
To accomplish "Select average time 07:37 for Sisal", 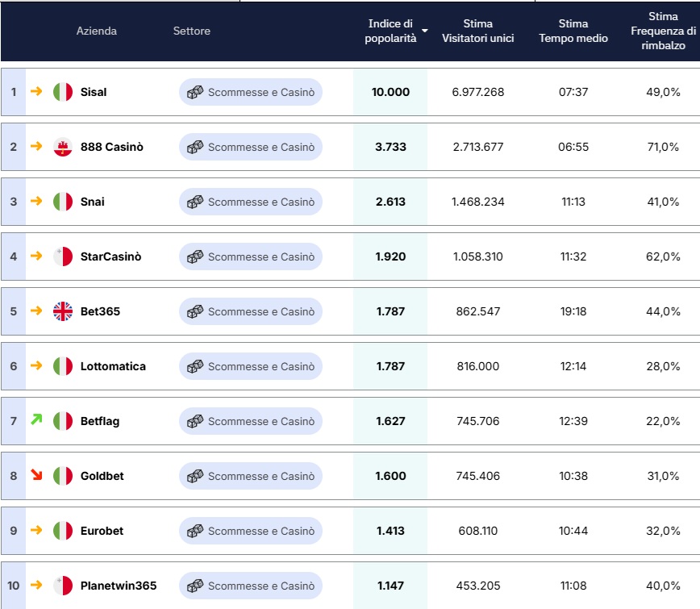I will tap(573, 92).
